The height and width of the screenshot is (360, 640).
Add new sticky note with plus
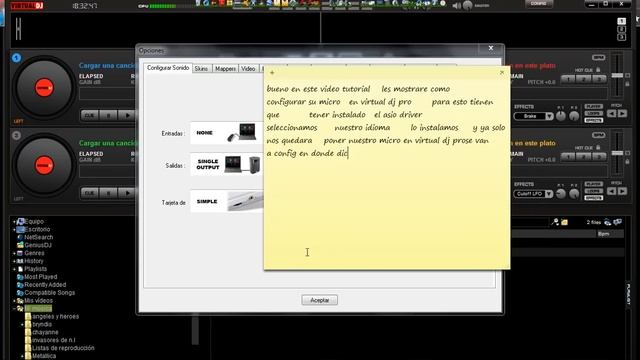(x=272, y=73)
